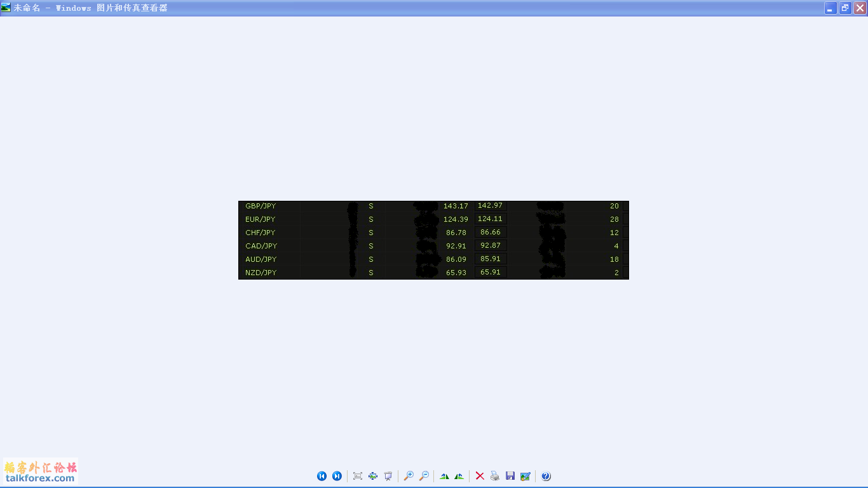Open Help with the question mark icon

[x=546, y=476]
